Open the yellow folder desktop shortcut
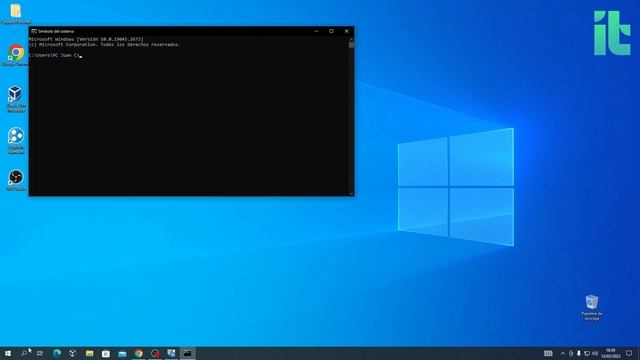 (16, 13)
